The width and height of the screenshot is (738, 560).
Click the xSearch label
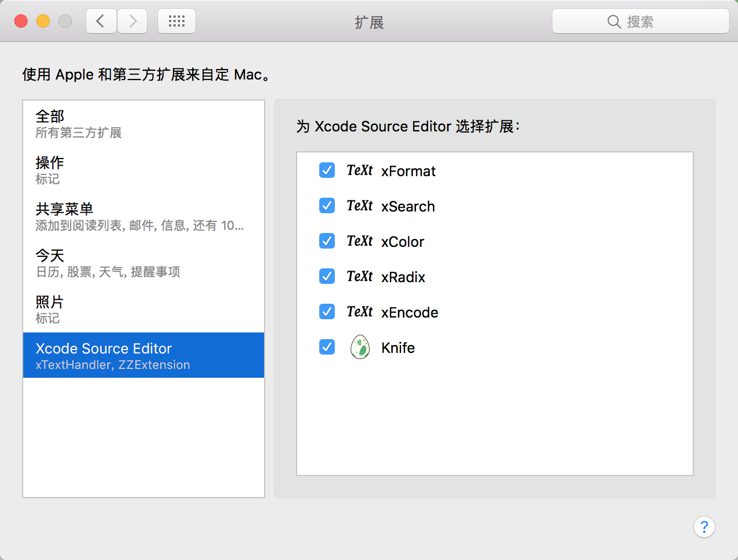[x=408, y=207]
